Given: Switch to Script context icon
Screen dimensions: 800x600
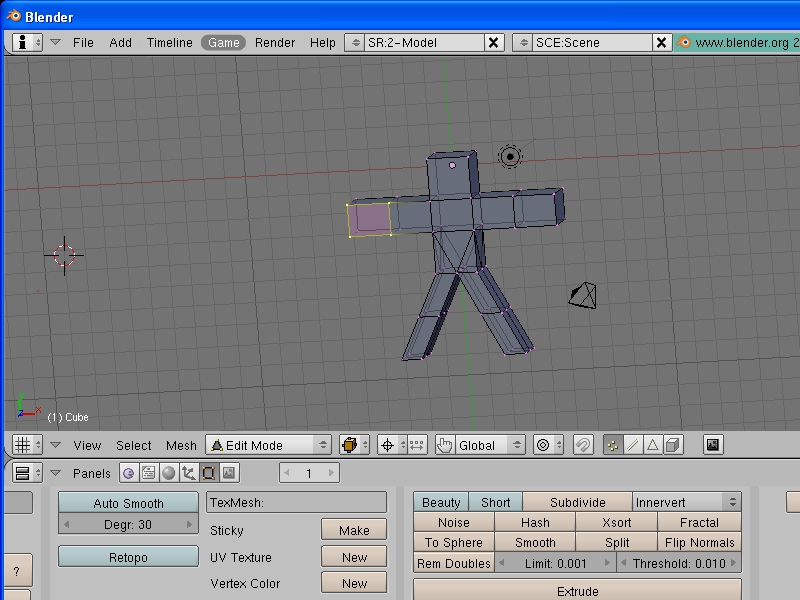Looking at the screenshot, I should point(148,473).
